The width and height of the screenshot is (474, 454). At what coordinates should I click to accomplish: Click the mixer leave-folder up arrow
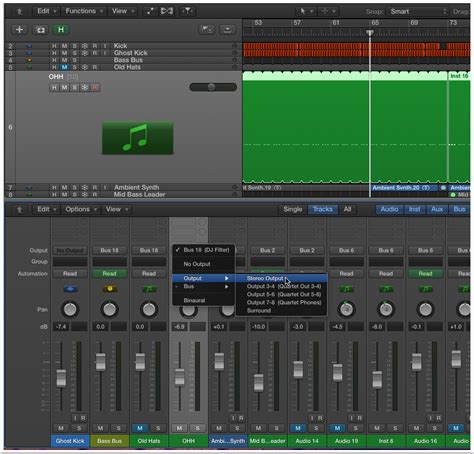coord(19,209)
